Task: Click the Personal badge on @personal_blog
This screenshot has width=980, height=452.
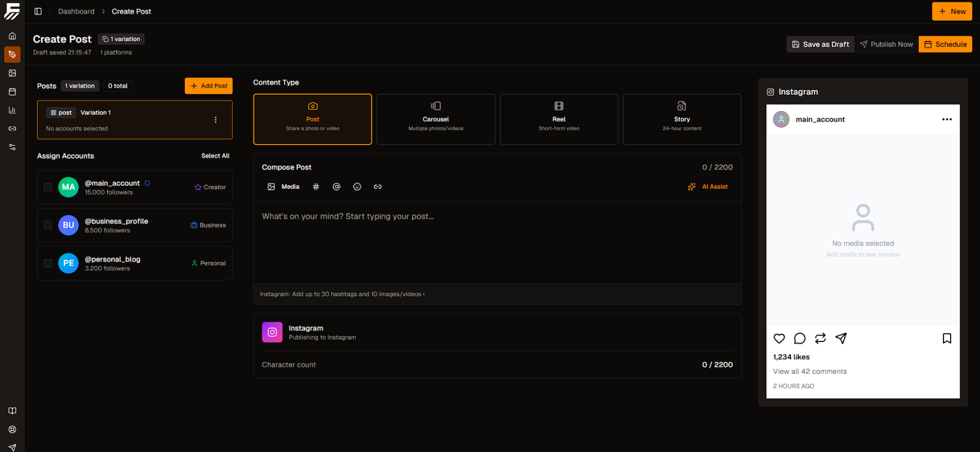Action: [x=209, y=263]
